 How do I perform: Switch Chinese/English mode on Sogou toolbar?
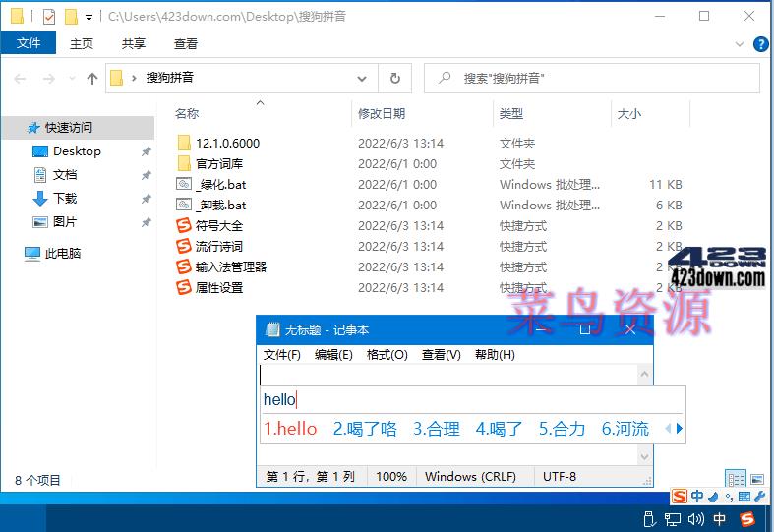(x=697, y=496)
